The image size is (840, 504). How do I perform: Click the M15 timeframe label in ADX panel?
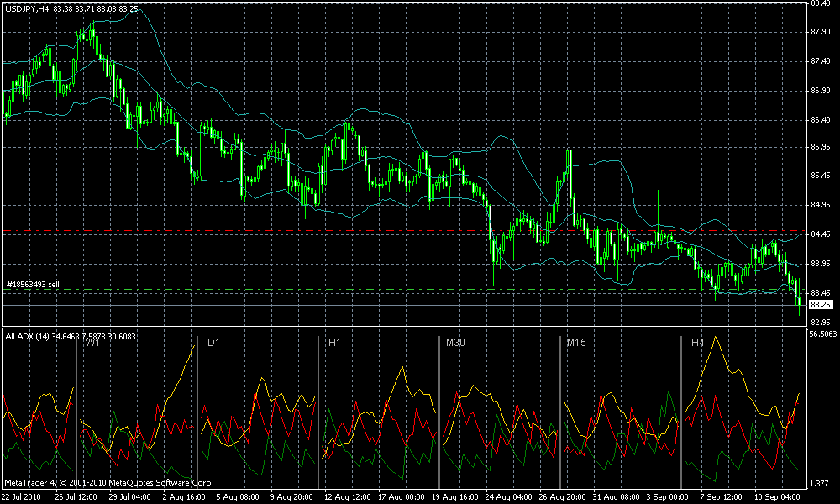[576, 343]
